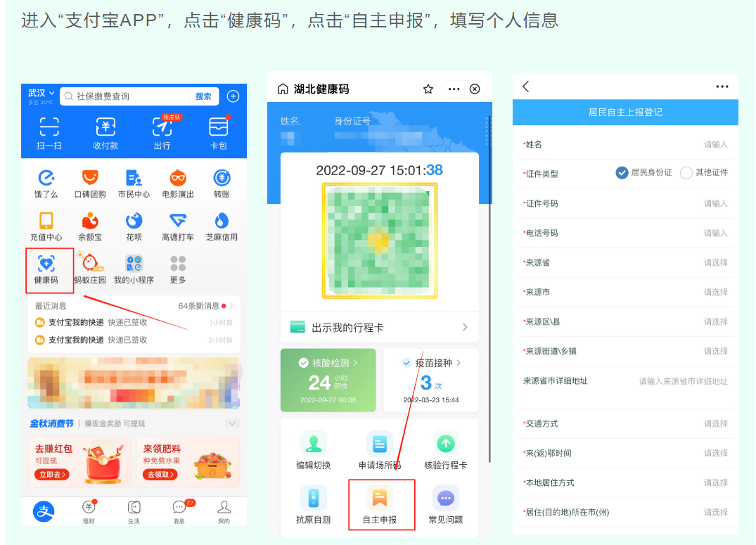
Task: Choose 本地居住方式 selector
Action: (625, 483)
